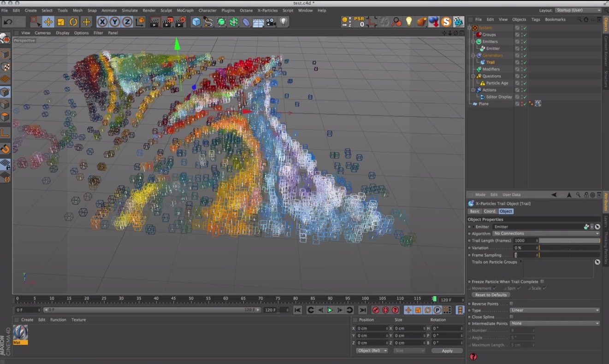Viewport: 609px width, 364px height.
Task: Open the Octane menu
Action: click(246, 10)
